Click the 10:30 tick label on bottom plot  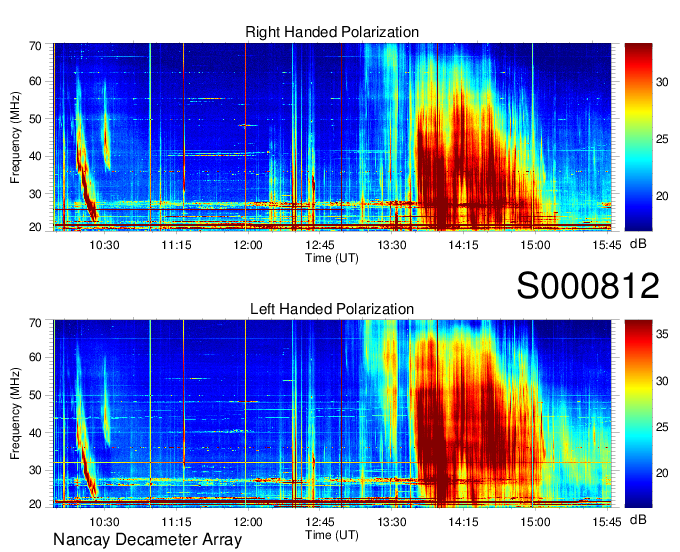pos(104,522)
